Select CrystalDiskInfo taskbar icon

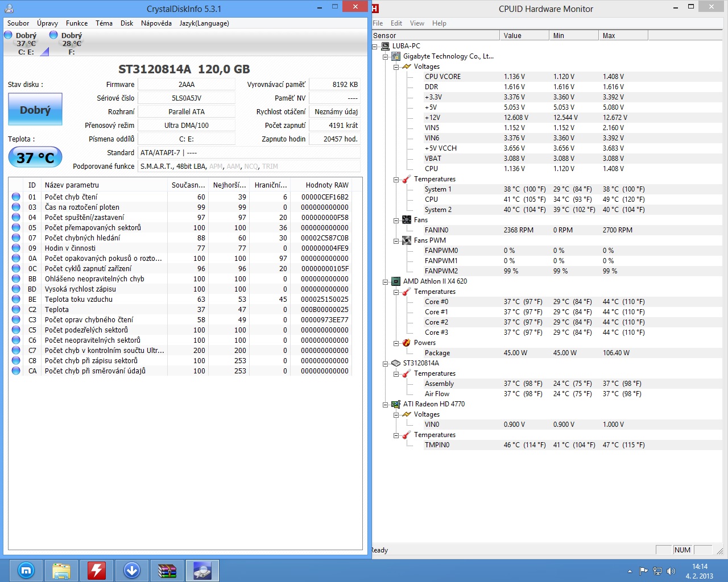[x=202, y=570]
